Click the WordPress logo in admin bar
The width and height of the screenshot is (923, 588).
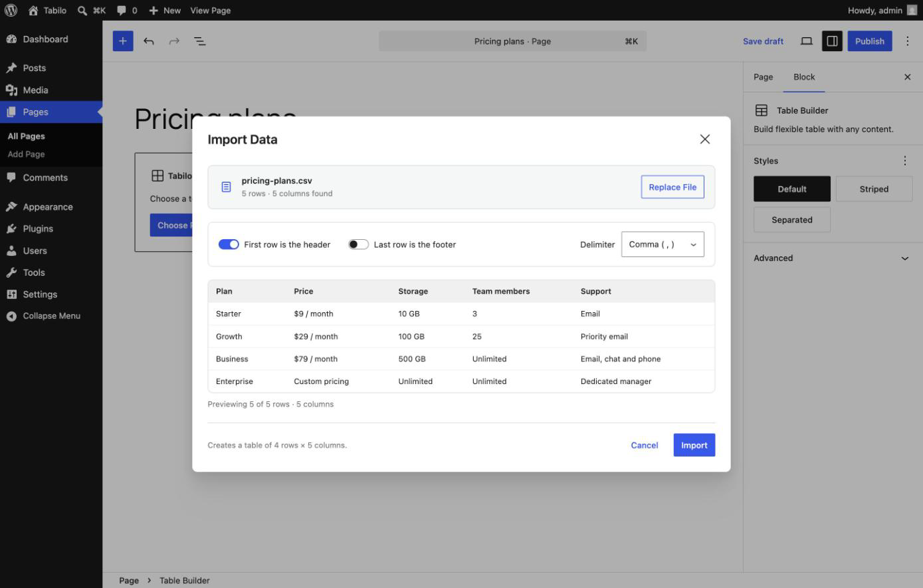[x=11, y=10]
